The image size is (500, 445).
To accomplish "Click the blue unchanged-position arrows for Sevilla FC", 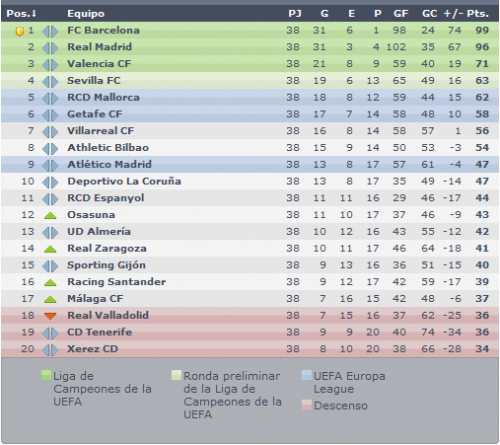I will click(x=50, y=81).
